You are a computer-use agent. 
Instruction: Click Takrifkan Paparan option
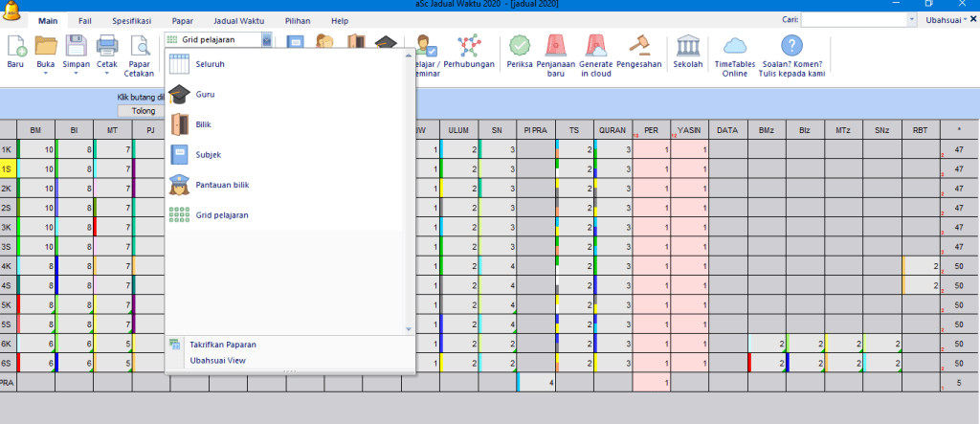click(222, 345)
